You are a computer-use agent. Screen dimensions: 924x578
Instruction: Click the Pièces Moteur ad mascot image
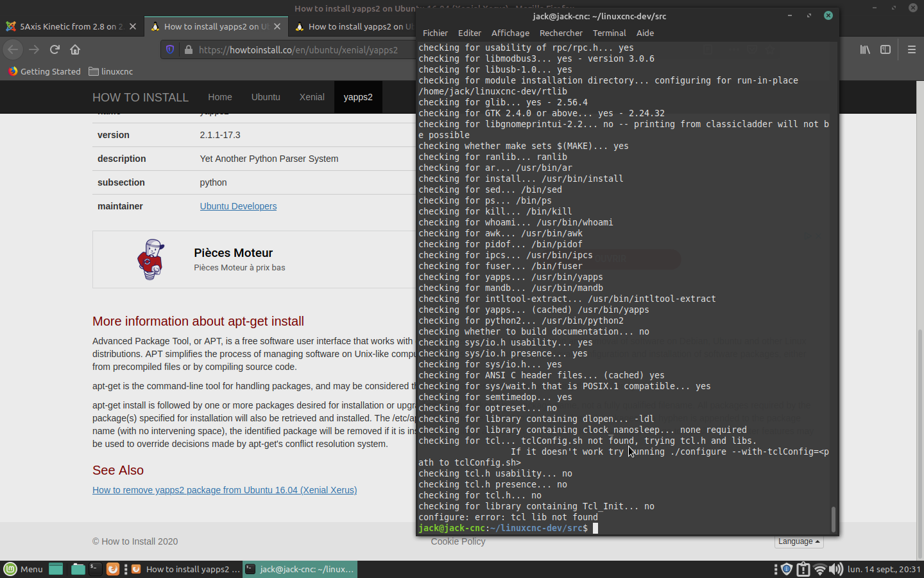[x=151, y=259]
